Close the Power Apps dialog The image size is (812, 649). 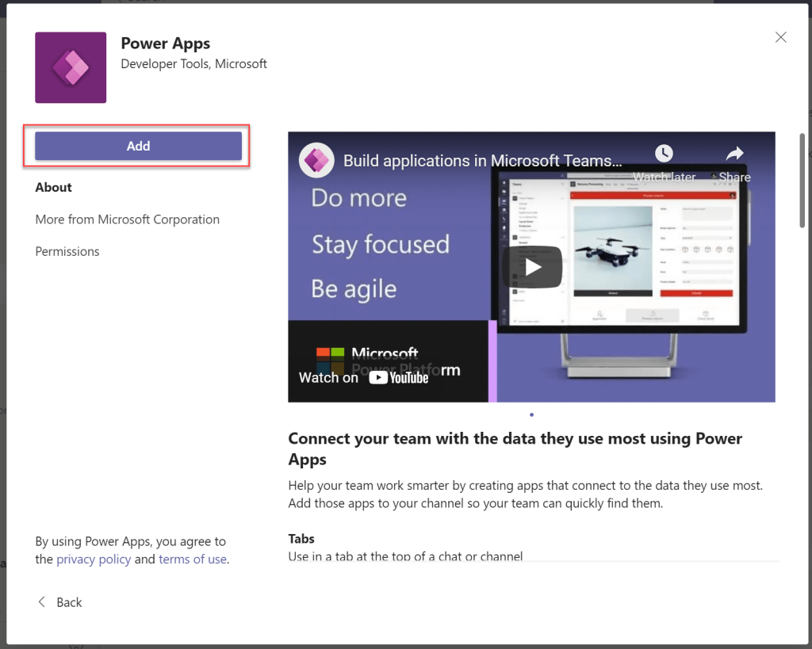point(780,37)
